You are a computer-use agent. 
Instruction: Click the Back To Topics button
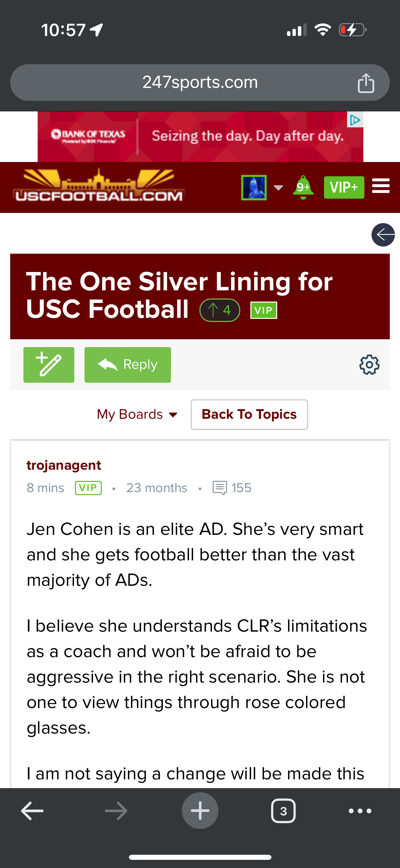[249, 414]
